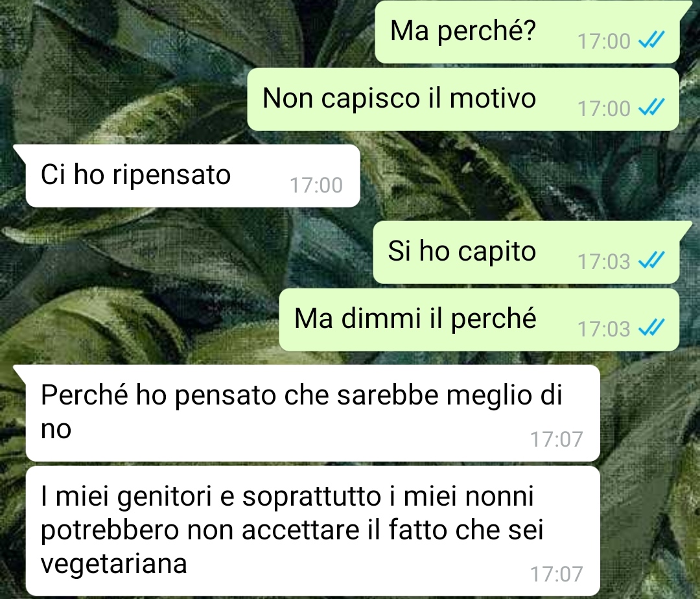Viewport: 700px width, 599px height.
Task: Tap blue double check on 'Non capisco il motivo'
Action: coord(651,108)
